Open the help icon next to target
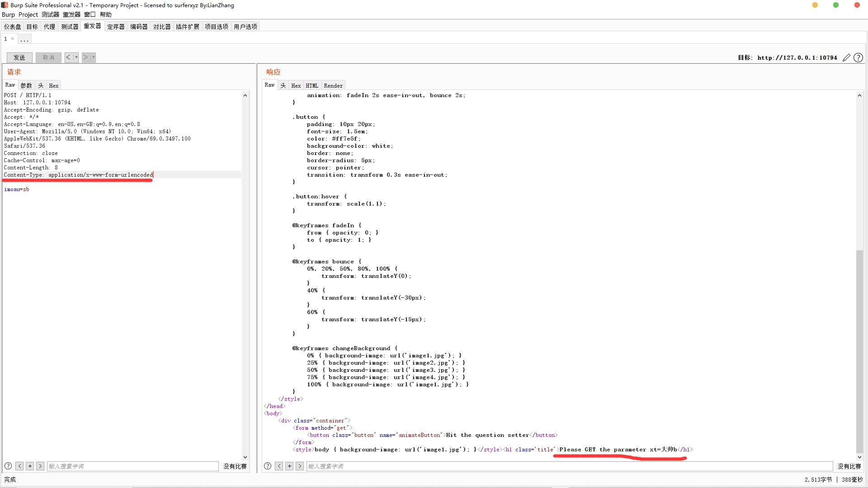This screenshot has height=488, width=868. pos(858,57)
